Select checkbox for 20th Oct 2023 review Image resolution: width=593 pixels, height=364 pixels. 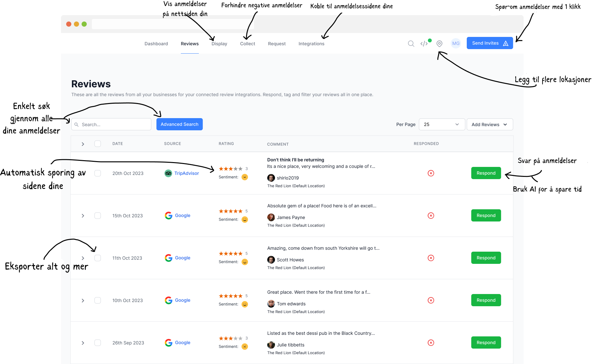click(98, 173)
